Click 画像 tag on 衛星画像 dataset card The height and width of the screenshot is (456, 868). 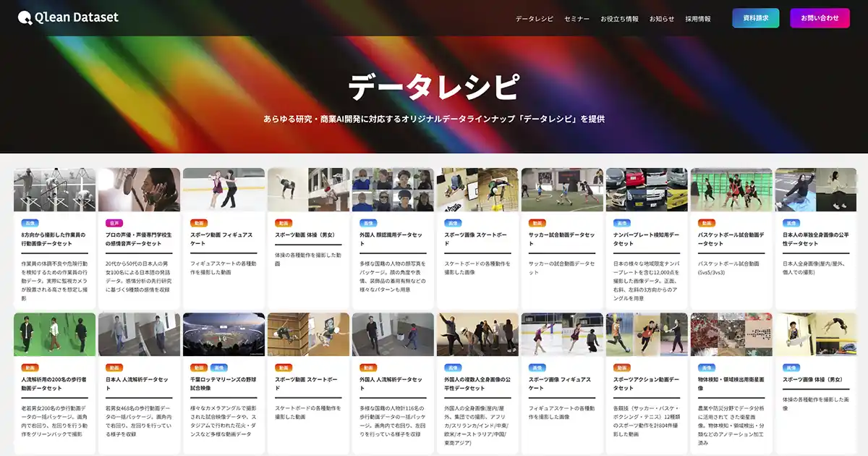707,368
